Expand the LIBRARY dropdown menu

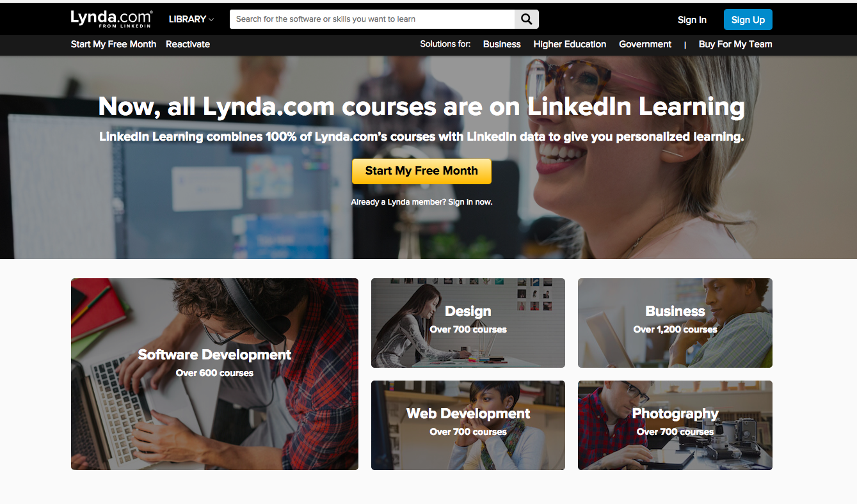point(191,19)
